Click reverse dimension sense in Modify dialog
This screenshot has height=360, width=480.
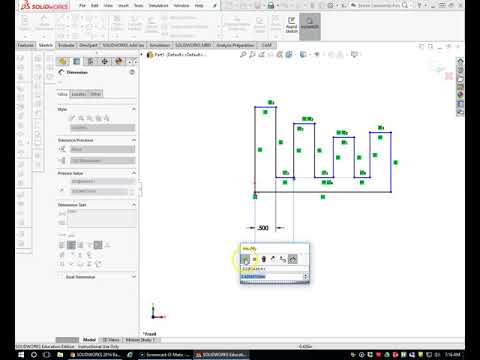(x=273, y=259)
